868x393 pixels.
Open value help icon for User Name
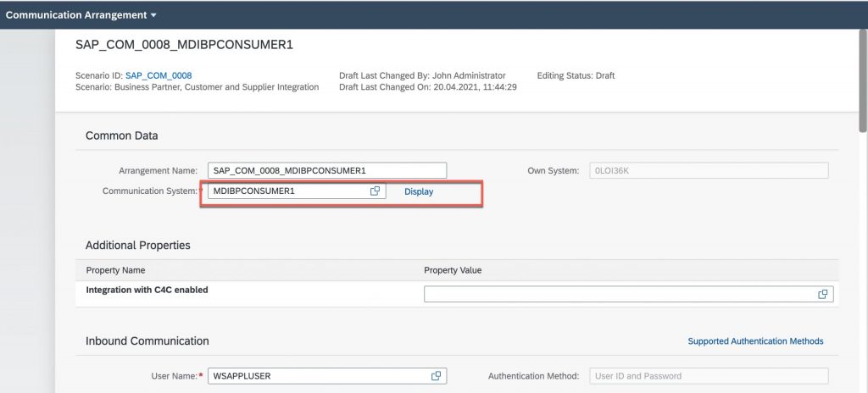(x=436, y=376)
